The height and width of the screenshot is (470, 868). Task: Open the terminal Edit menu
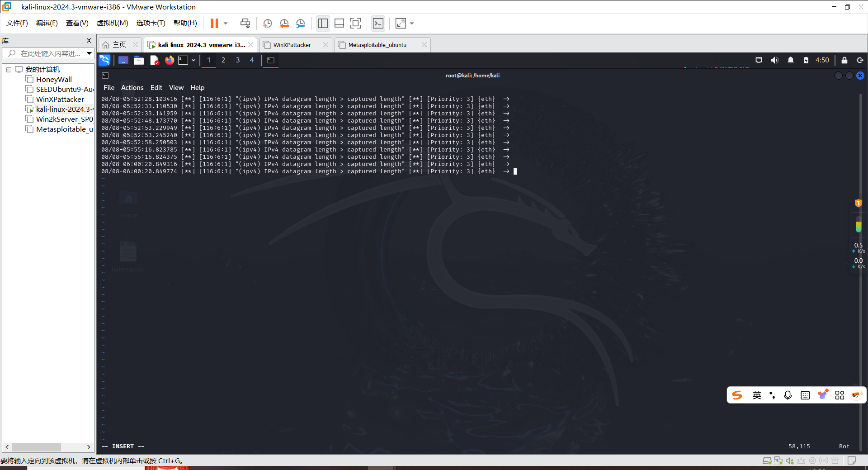(156, 88)
